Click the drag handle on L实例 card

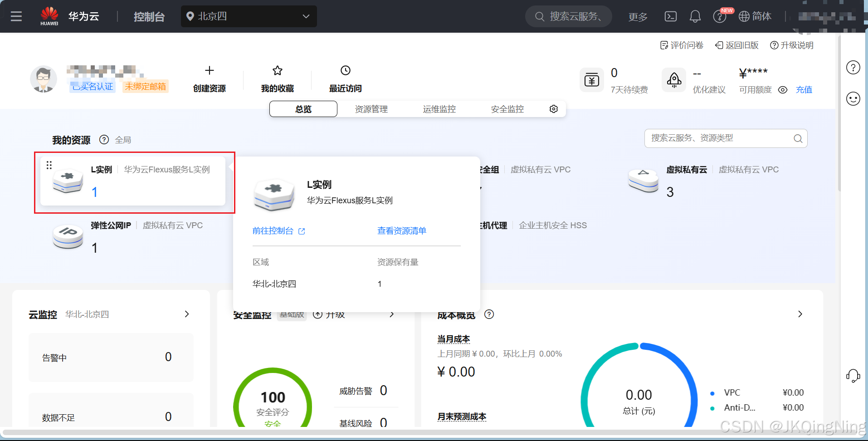point(49,165)
